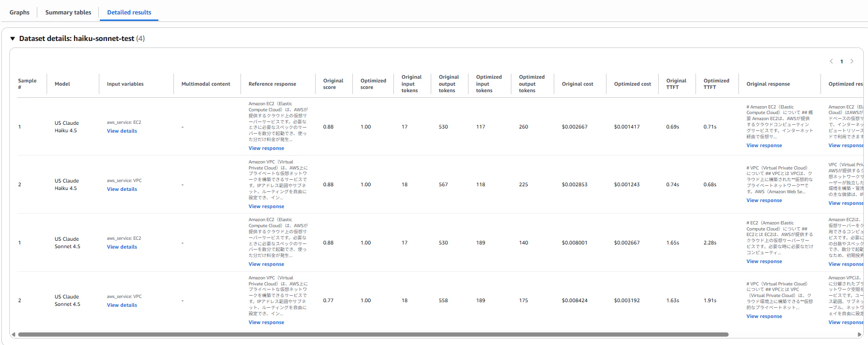Image resolution: width=868 pixels, height=345 pixels.
Task: Click the Optimized input tokens column header
Action: 489,84
